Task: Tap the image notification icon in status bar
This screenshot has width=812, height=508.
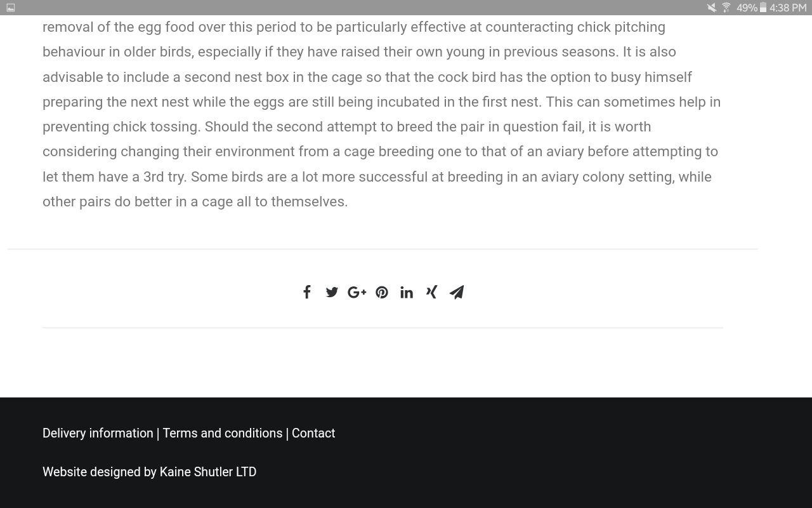Action: [10, 8]
